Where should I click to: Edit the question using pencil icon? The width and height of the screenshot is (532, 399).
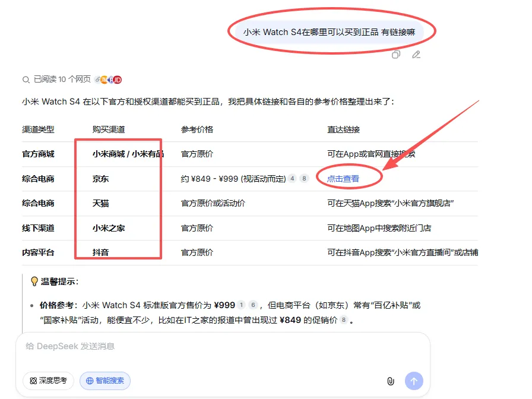pyautogui.click(x=416, y=54)
